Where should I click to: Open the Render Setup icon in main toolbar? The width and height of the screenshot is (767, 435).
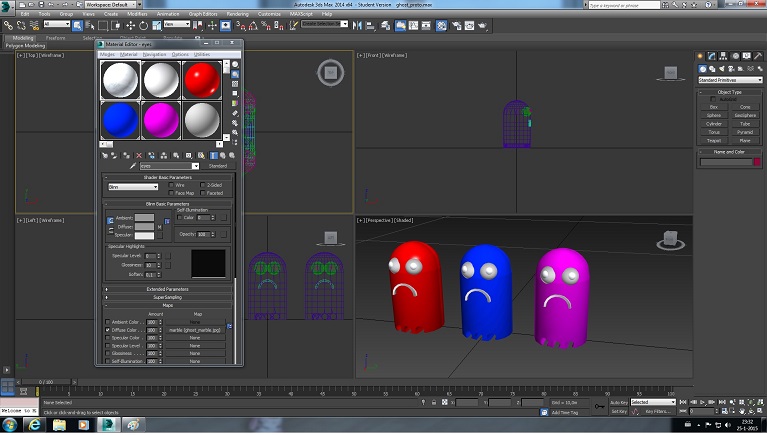[x=456, y=25]
